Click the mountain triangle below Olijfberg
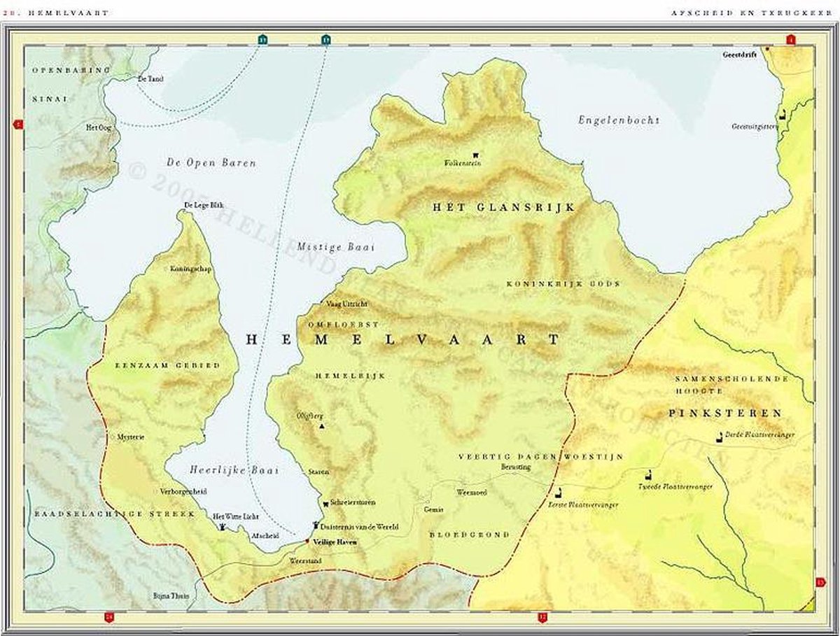The width and height of the screenshot is (840, 636). click(321, 425)
